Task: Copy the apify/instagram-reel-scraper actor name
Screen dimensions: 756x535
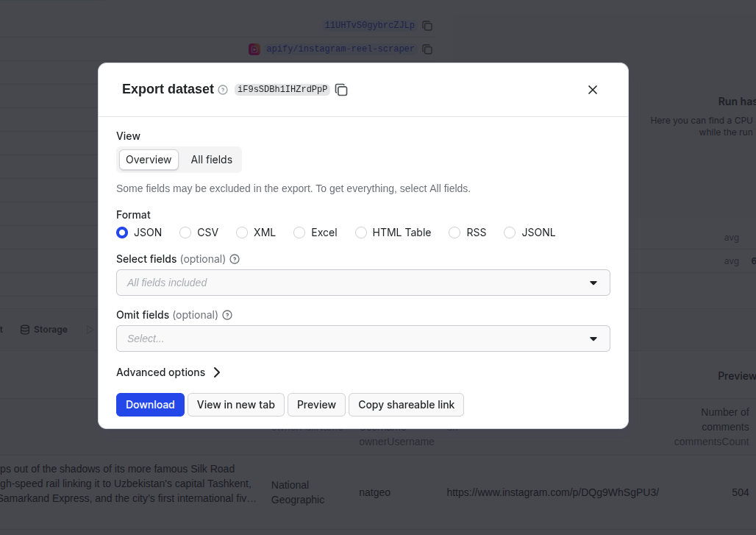Action: coord(427,49)
